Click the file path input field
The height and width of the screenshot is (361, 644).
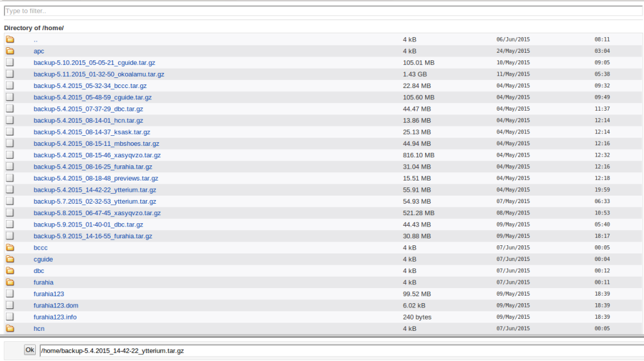(340, 350)
